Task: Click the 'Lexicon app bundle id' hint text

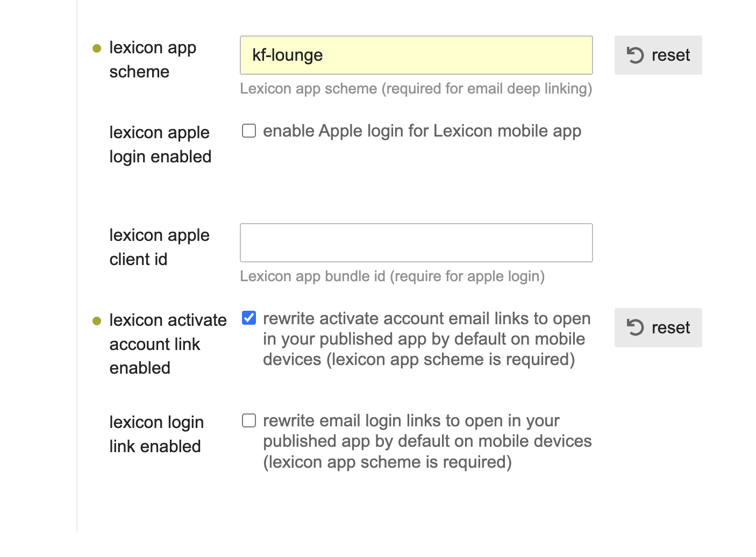Action: point(393,276)
